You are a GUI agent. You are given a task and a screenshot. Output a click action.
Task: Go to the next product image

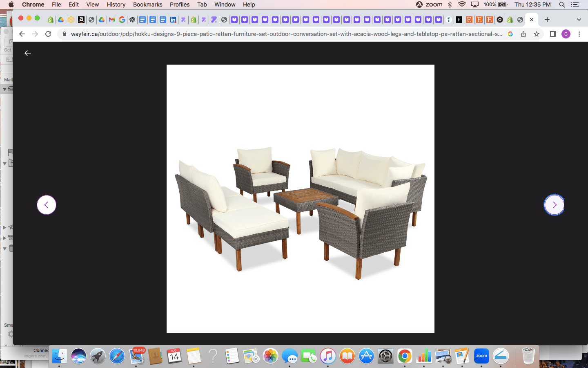click(554, 205)
